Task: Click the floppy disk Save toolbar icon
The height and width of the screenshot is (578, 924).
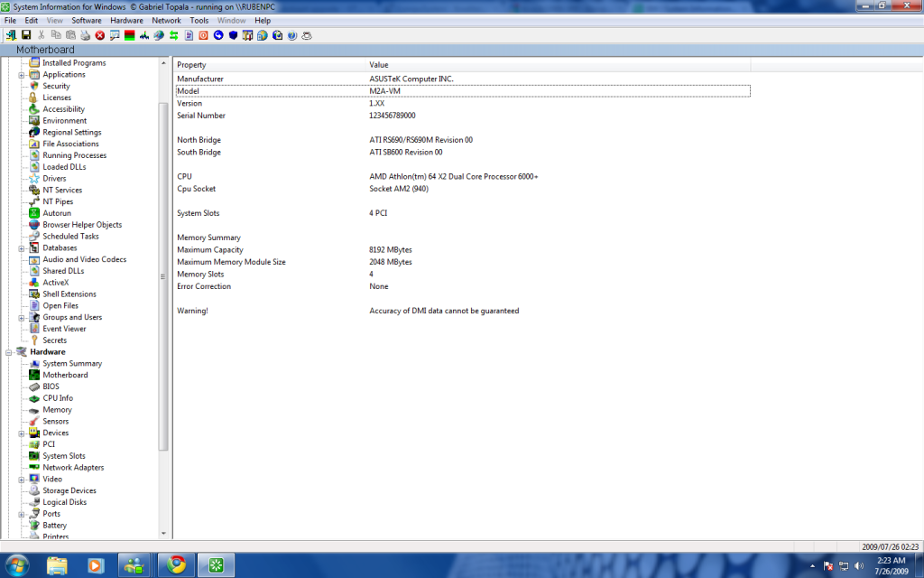Action: click(x=26, y=35)
